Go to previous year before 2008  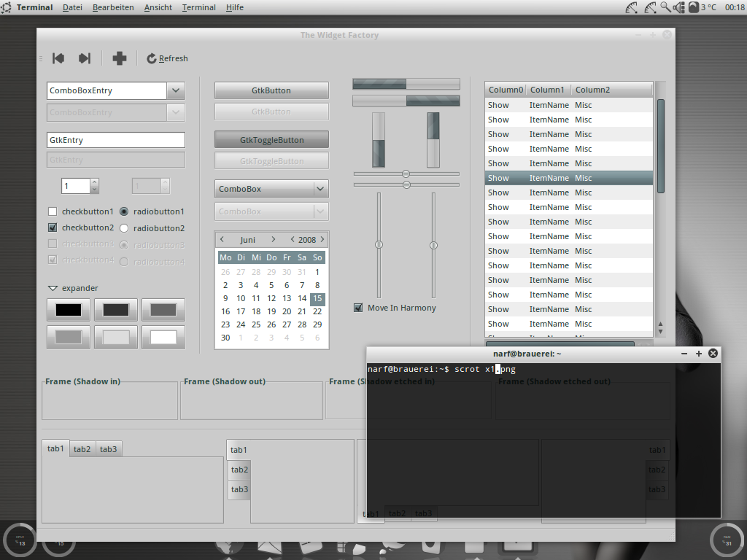(x=293, y=239)
